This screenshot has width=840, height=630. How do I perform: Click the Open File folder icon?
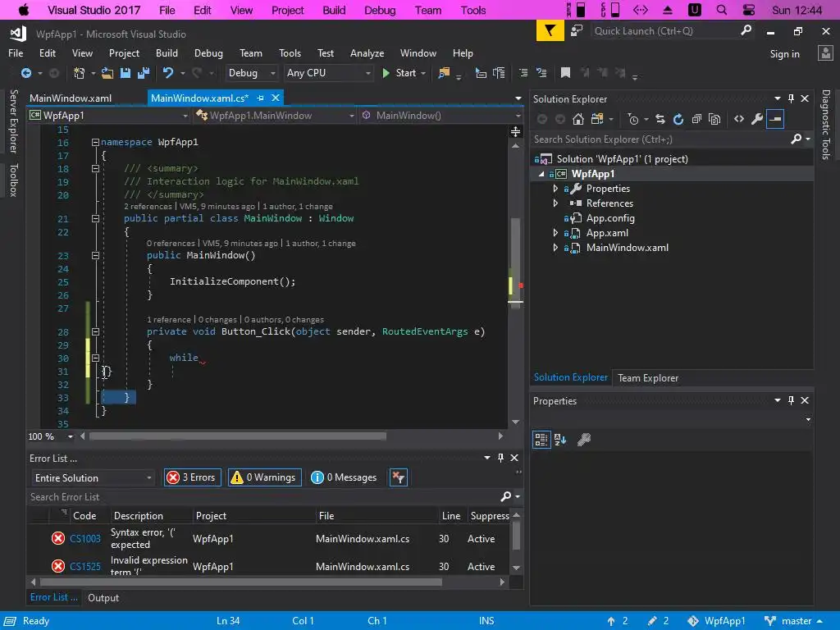(x=107, y=73)
